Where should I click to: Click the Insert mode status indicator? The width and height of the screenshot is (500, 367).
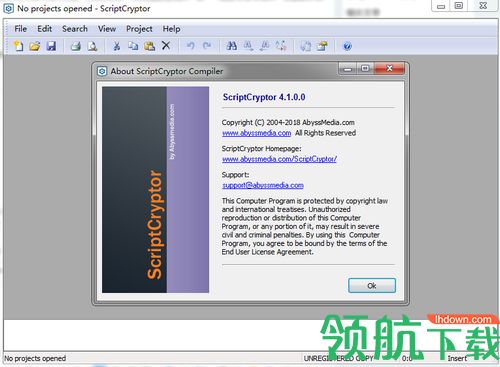click(x=457, y=358)
